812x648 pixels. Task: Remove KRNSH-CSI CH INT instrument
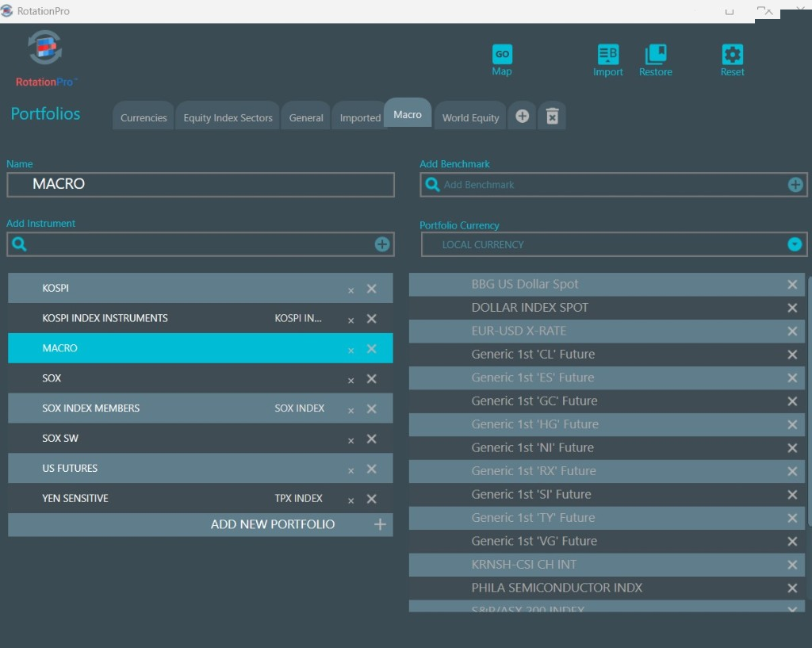tap(792, 565)
